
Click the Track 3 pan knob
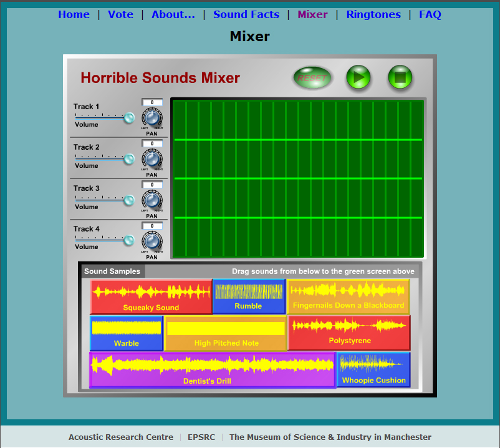[151, 200]
